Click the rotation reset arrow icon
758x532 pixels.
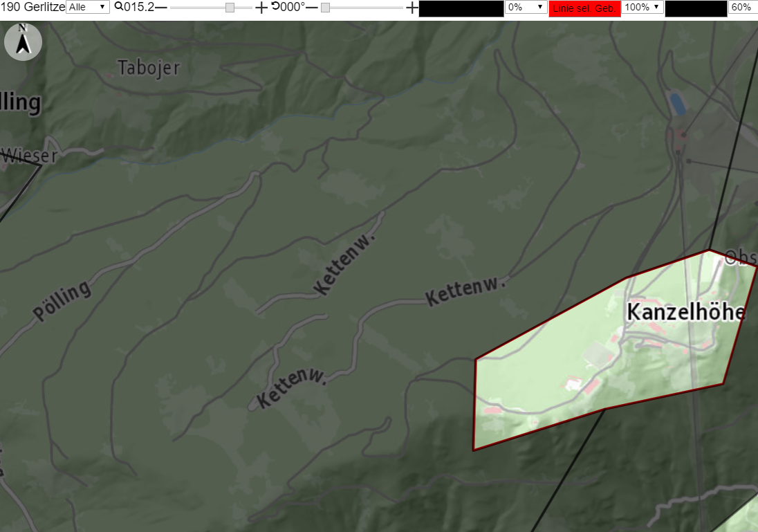(x=275, y=6)
